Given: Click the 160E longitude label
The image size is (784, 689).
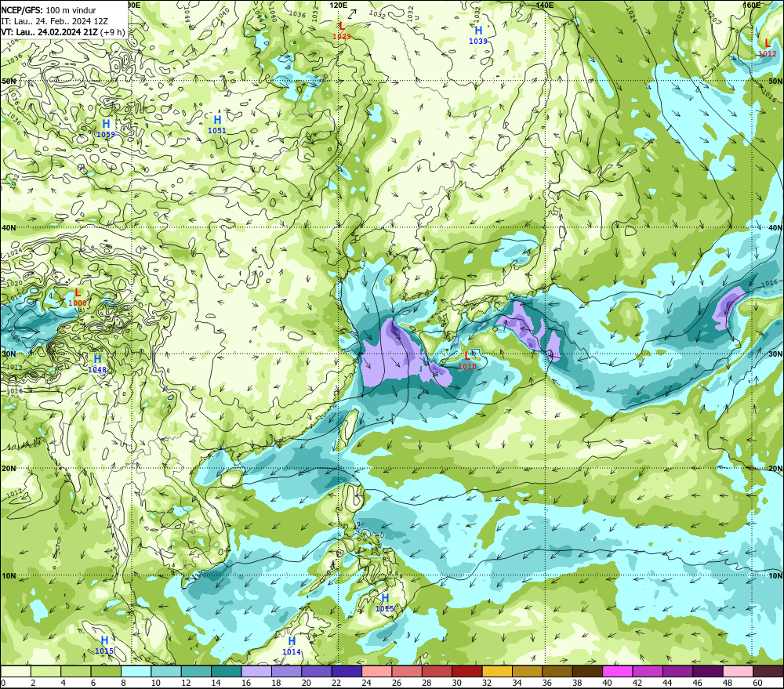Looking at the screenshot, I should click(752, 5).
